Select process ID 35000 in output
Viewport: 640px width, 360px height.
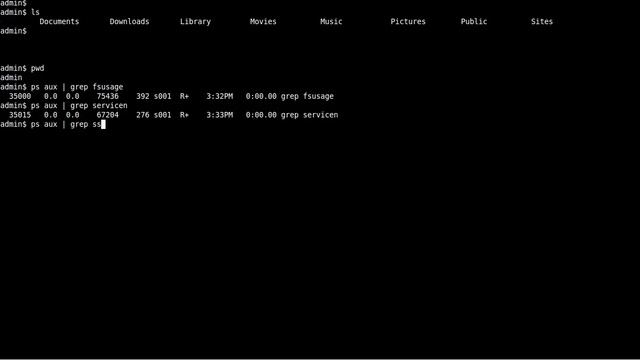(x=20, y=96)
